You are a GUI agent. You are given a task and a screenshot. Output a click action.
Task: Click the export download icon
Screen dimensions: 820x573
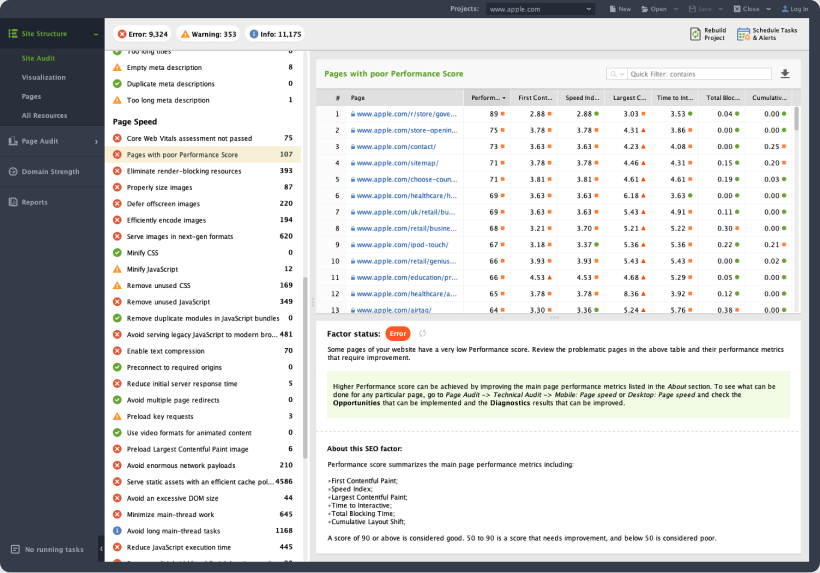click(784, 74)
